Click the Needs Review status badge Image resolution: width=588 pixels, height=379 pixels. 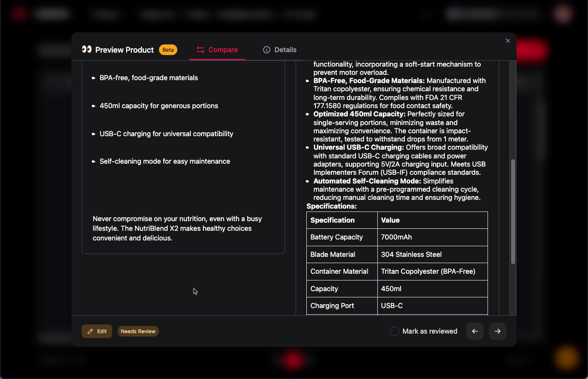click(x=138, y=331)
